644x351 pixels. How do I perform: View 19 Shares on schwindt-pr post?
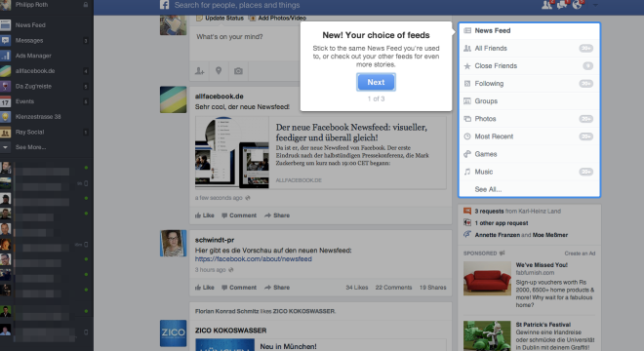pyautogui.click(x=432, y=288)
